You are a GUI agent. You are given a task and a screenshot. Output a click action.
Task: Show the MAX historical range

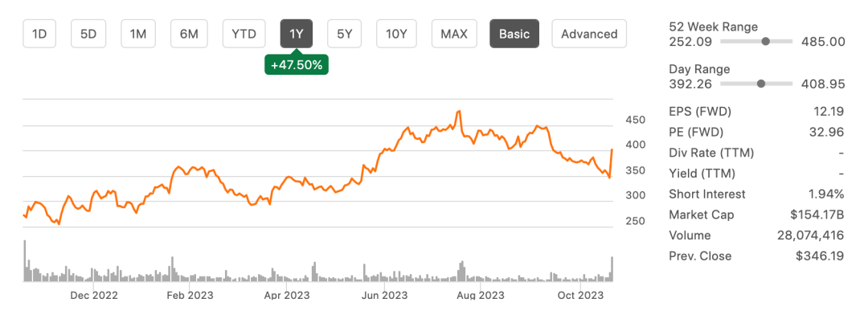(x=454, y=34)
